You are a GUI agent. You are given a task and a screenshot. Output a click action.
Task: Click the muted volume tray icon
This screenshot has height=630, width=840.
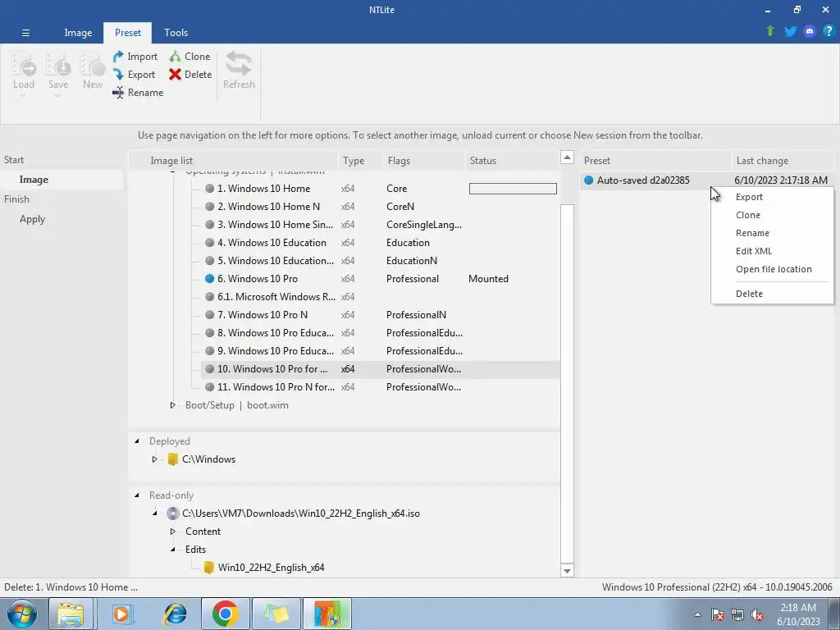click(757, 615)
